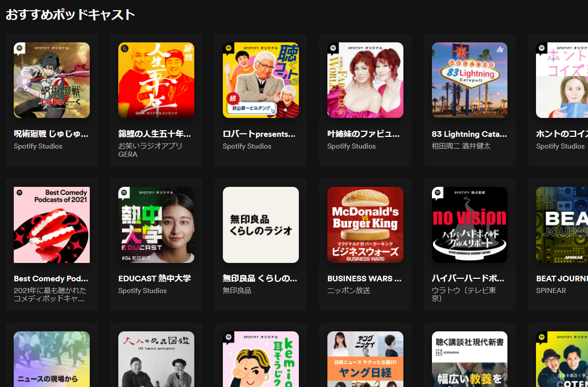588x387 pixels.
Task: Click title ホントのコイズ…
Action: pos(562,134)
